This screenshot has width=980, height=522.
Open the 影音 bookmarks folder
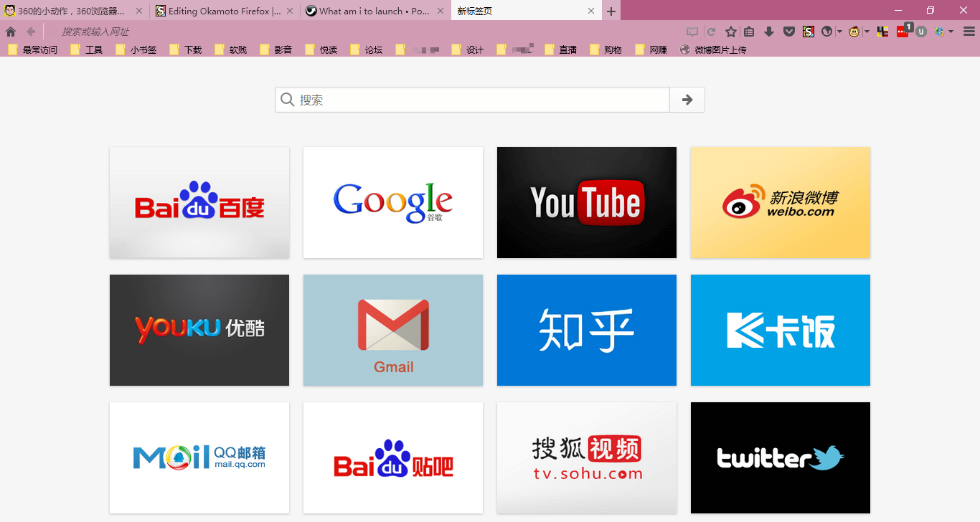276,49
